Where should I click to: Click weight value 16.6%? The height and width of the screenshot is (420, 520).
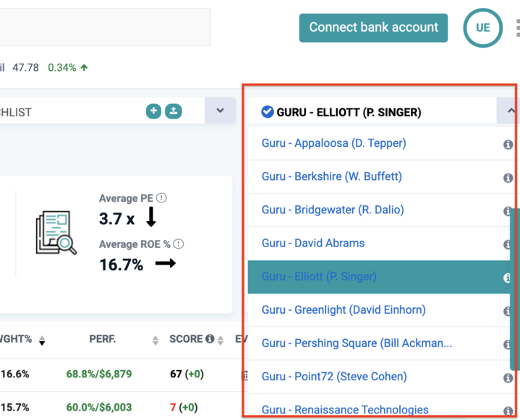tap(14, 374)
